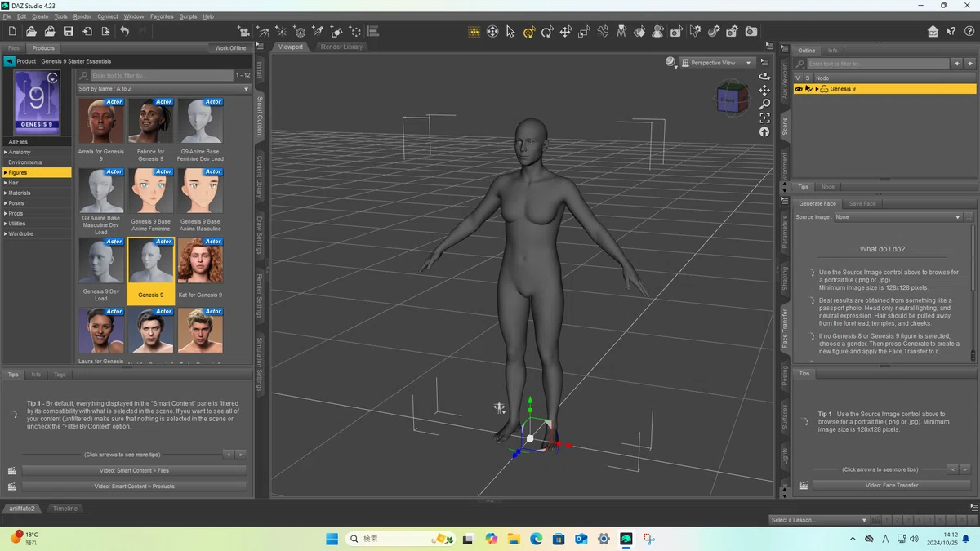The width and height of the screenshot is (980, 551).
Task: Open the Select a Lesson dropdown
Action: tap(819, 520)
